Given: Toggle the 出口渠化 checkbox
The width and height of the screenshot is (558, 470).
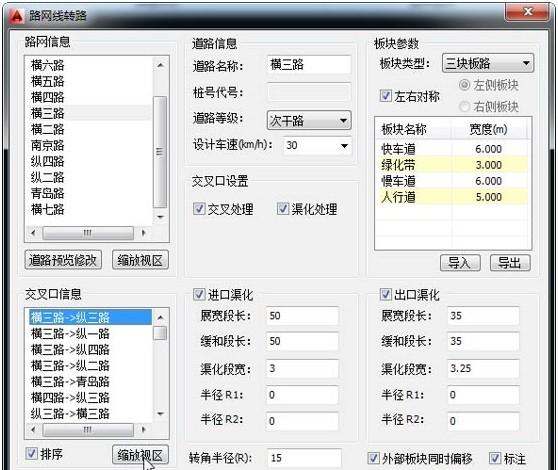Looking at the screenshot, I should (386, 294).
